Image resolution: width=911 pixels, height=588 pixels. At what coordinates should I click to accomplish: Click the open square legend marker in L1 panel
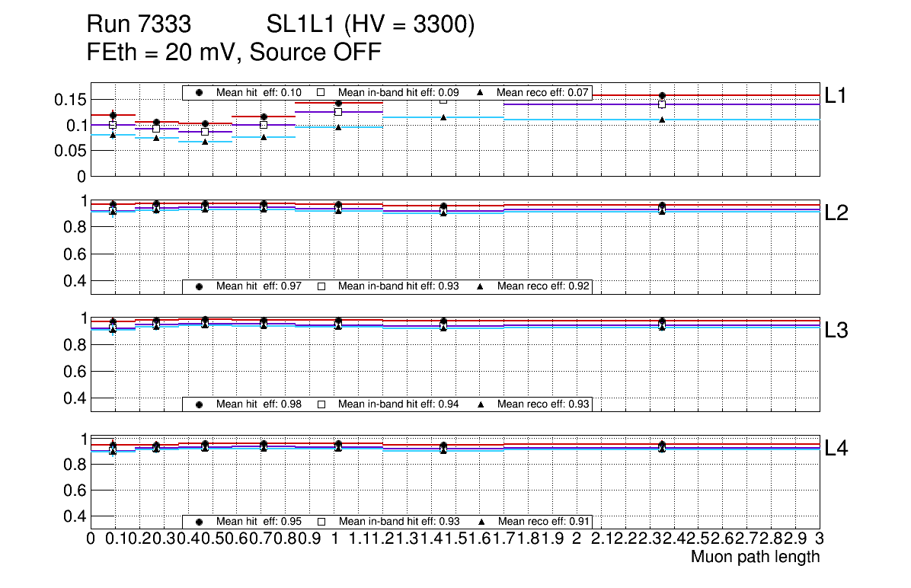point(321,93)
